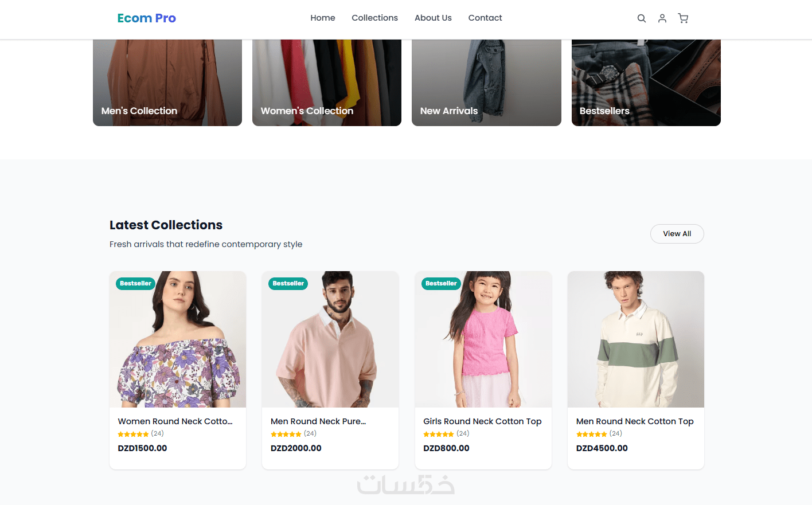Click the search magnifier icon
The width and height of the screenshot is (812, 505).
tap(642, 18)
